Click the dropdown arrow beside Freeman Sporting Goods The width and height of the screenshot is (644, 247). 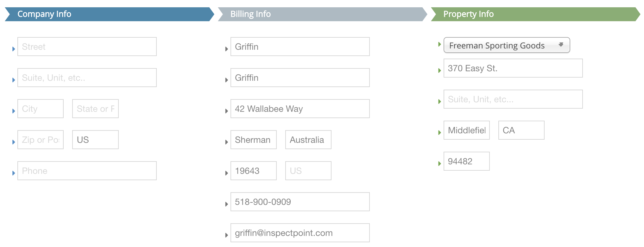coord(561,45)
